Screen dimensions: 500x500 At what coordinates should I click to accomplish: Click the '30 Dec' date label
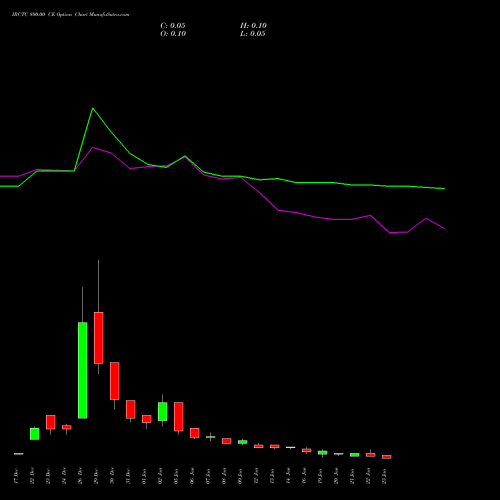pos(113,476)
